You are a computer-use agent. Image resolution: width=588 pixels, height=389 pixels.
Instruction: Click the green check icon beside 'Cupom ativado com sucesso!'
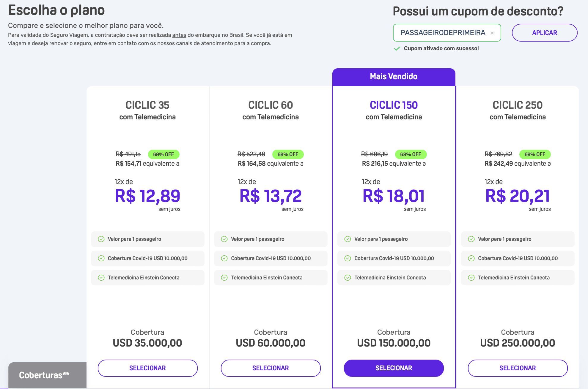(x=397, y=49)
